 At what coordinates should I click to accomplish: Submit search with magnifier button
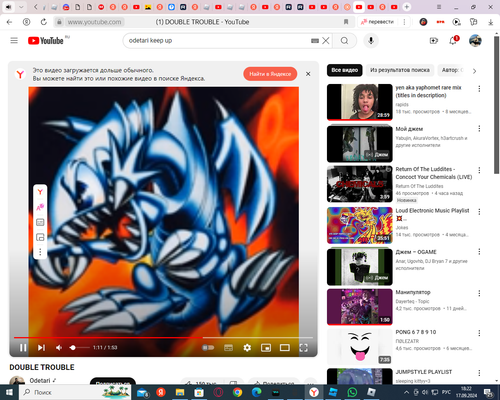pyautogui.click(x=345, y=41)
